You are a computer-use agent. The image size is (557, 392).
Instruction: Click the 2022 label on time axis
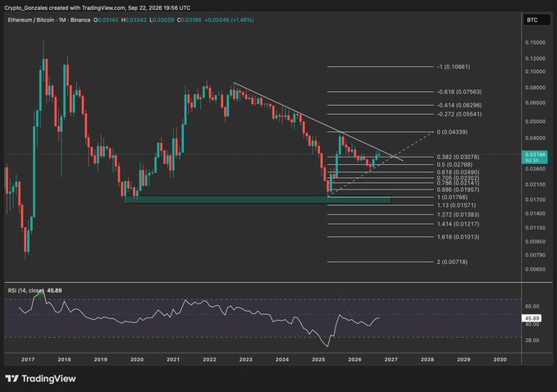[209, 359]
